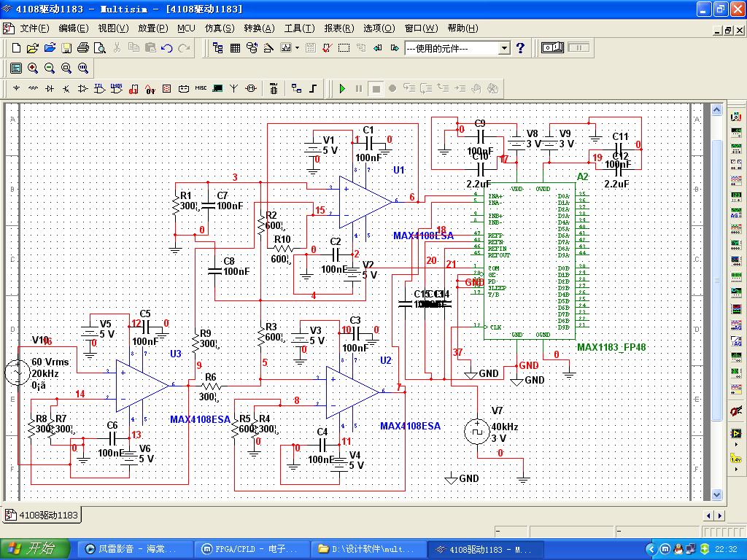The height and width of the screenshot is (560, 747).
Task: Capture a screen area with dashed rectangle tool
Action: [344, 48]
